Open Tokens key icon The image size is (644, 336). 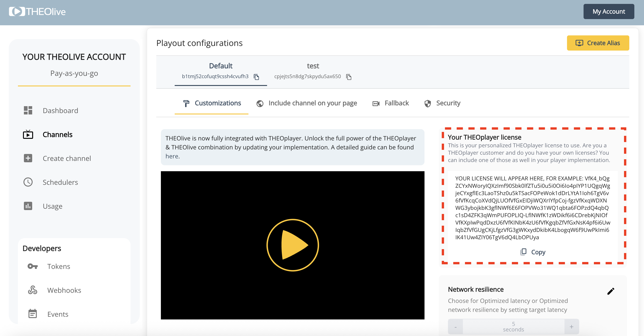32,266
